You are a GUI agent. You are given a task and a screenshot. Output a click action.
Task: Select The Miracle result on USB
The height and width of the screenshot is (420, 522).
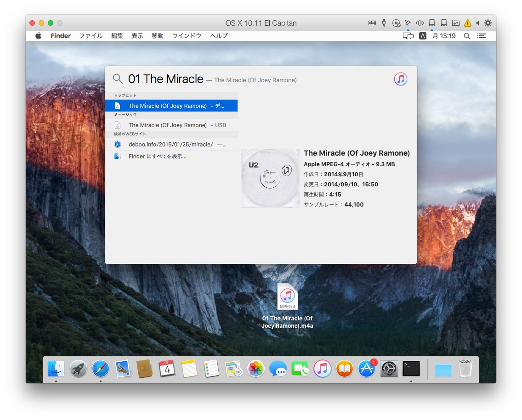(171, 125)
